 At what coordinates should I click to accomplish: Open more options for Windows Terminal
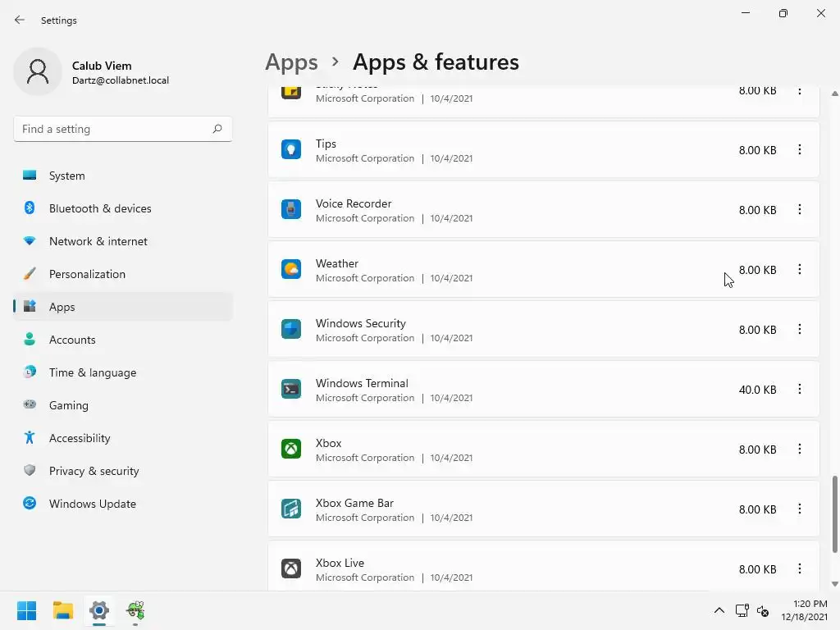pyautogui.click(x=800, y=390)
